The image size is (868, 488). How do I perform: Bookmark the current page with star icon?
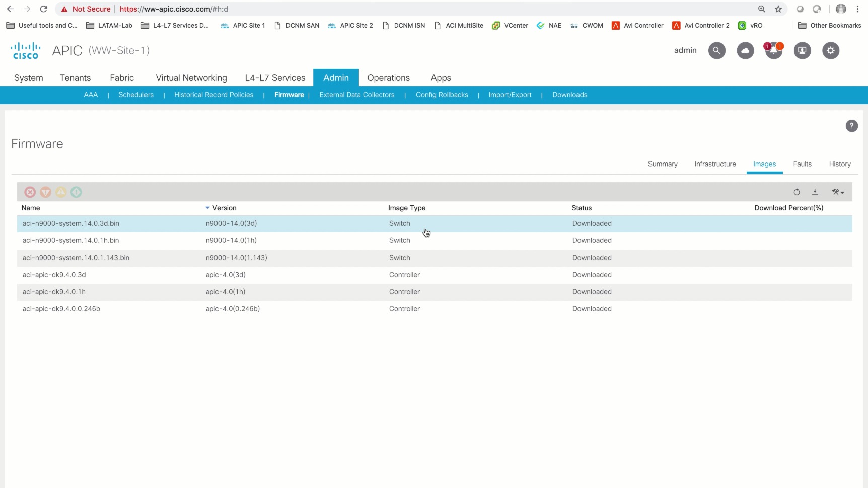(779, 9)
